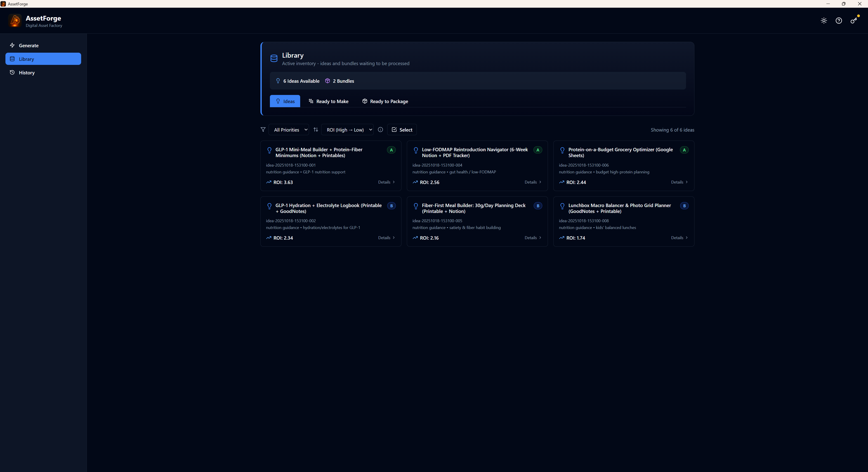The image size is (868, 472).
Task: Click the API key icon with notification dot
Action: tap(854, 21)
